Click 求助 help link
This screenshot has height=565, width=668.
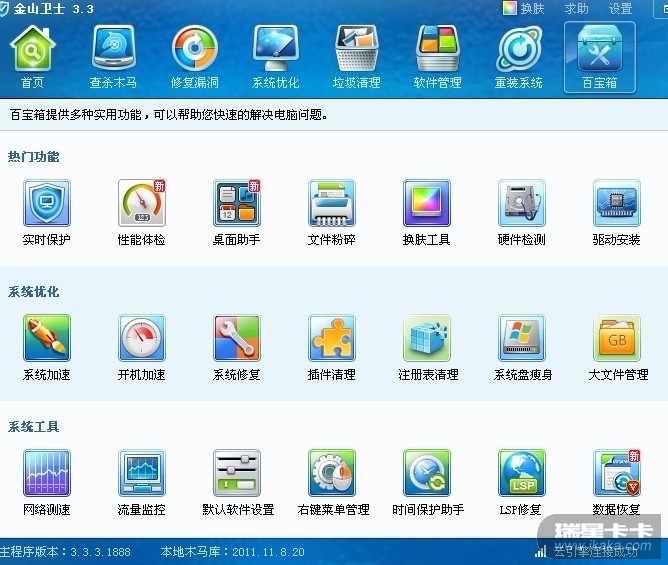pos(576,9)
